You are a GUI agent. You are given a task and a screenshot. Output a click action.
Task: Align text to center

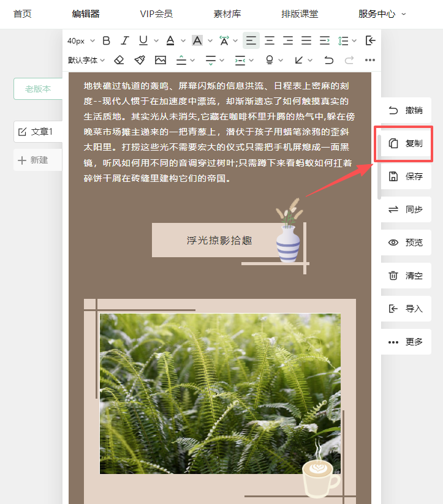tap(270, 40)
